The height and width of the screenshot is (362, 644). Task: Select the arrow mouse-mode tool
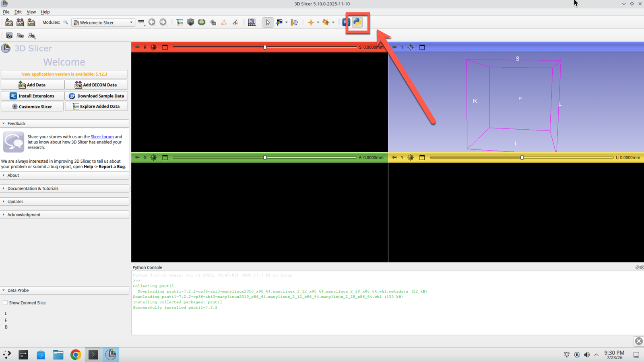[x=268, y=23]
